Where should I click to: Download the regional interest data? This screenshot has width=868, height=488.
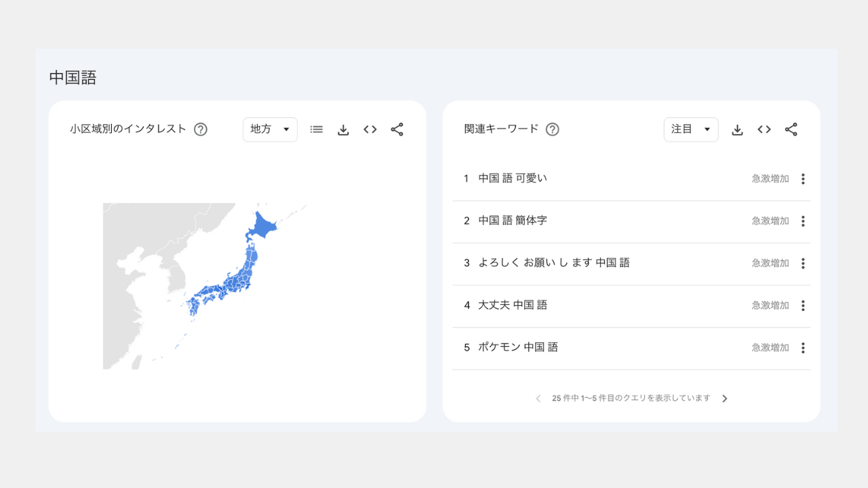click(343, 129)
